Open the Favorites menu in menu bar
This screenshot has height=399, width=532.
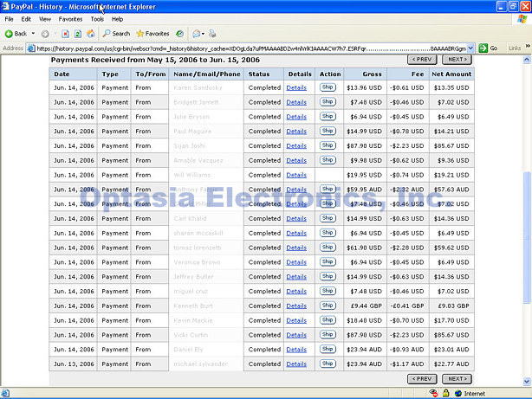coord(70,18)
